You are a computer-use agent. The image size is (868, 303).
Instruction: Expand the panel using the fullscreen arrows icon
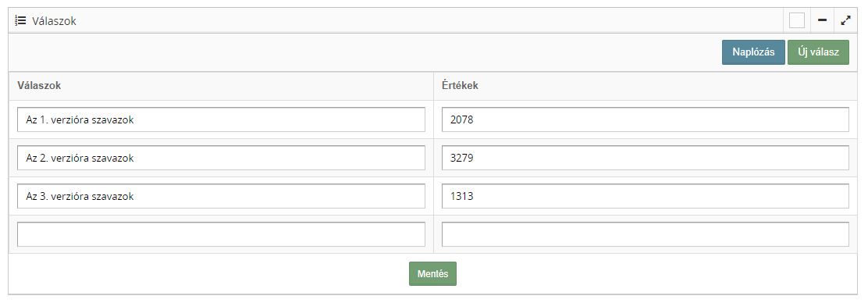tap(845, 20)
